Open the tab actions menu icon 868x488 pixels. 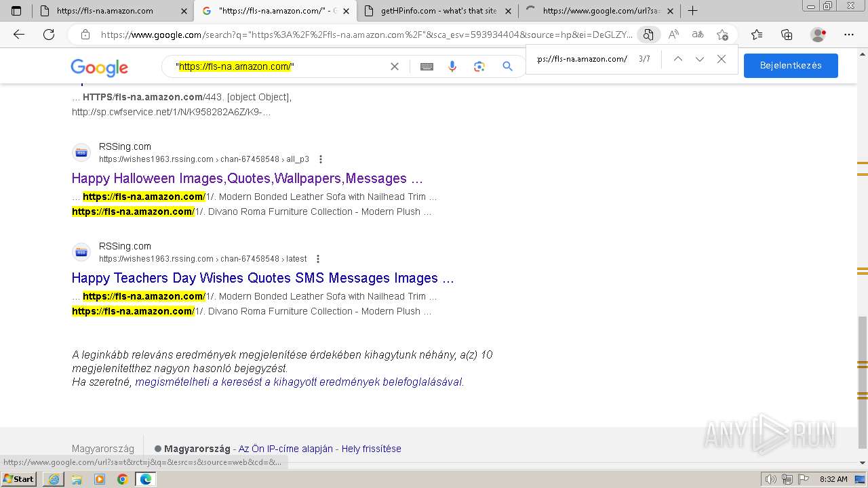coord(16,11)
